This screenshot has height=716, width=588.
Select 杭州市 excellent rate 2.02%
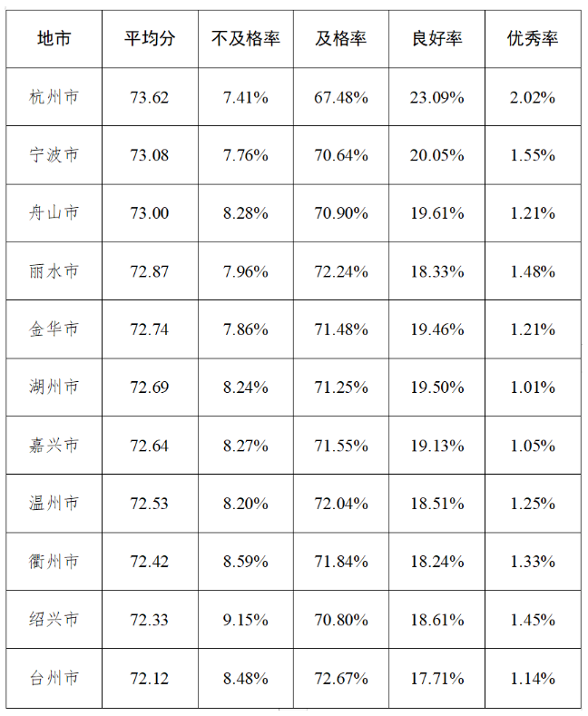(533, 97)
